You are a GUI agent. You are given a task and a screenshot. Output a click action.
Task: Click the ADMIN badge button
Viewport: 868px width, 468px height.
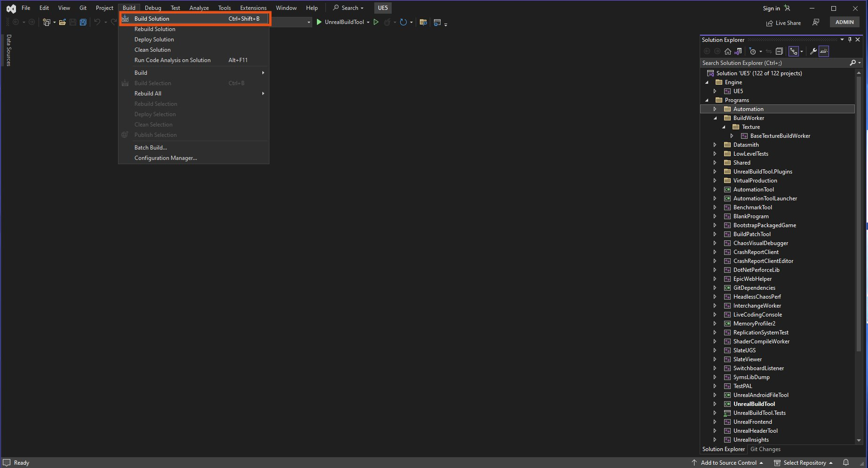[844, 22]
